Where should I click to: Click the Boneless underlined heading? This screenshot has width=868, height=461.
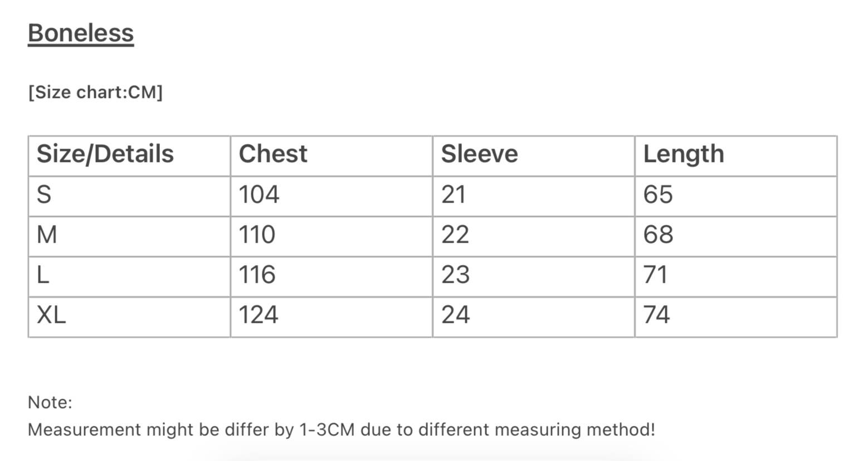(x=81, y=33)
